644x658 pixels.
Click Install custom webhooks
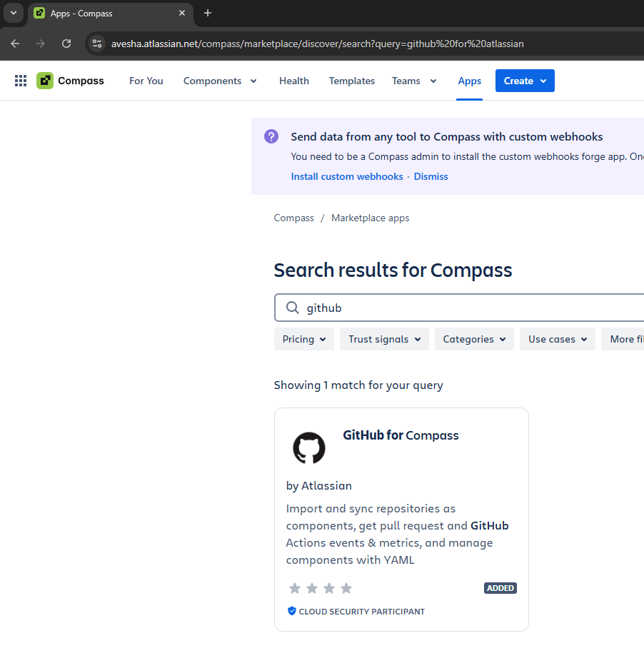pyautogui.click(x=347, y=176)
